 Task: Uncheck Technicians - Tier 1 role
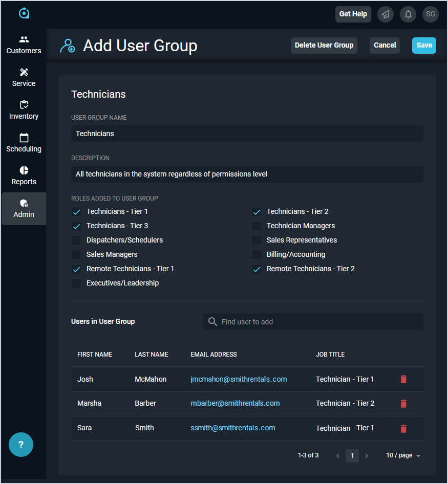pos(77,212)
